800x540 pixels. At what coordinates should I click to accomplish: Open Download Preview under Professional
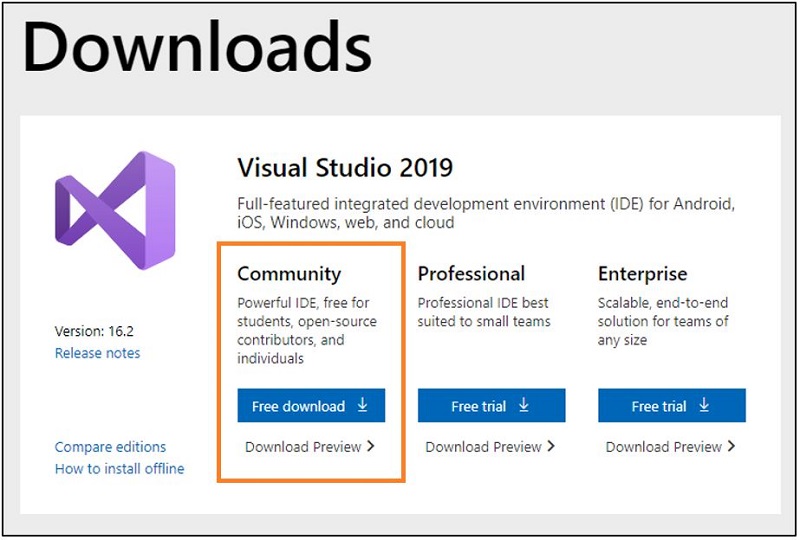(x=490, y=447)
